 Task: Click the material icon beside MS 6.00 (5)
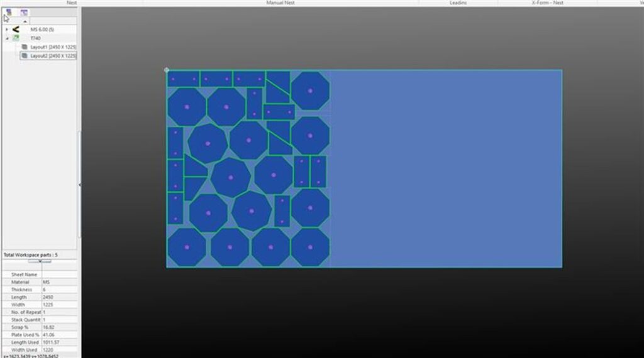coord(16,29)
